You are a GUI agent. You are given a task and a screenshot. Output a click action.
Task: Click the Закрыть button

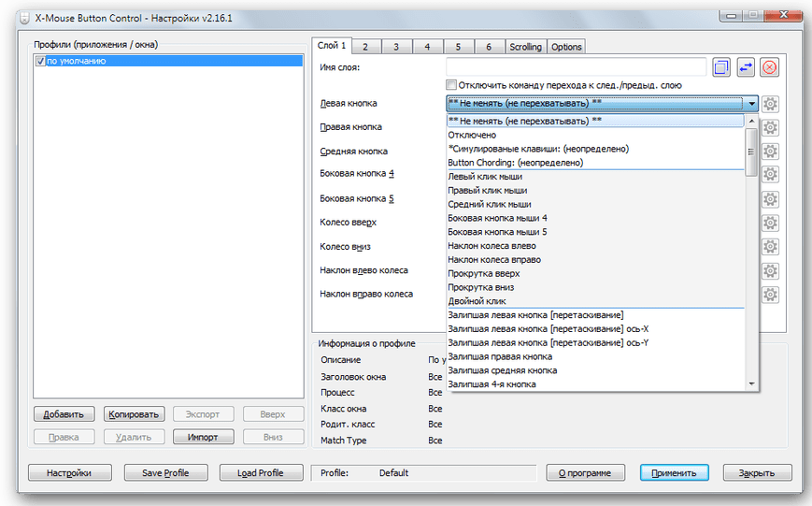[x=757, y=473]
